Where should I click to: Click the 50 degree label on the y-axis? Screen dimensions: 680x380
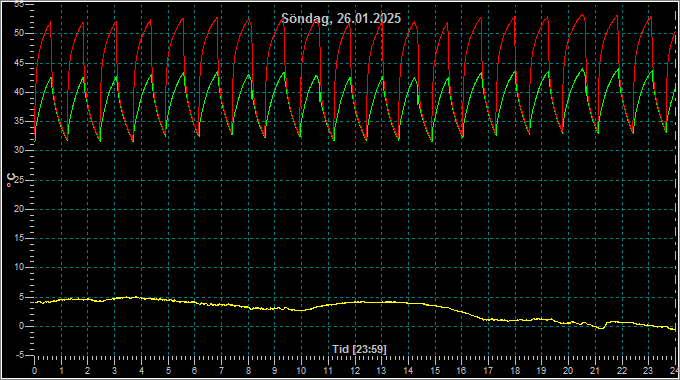pos(18,33)
